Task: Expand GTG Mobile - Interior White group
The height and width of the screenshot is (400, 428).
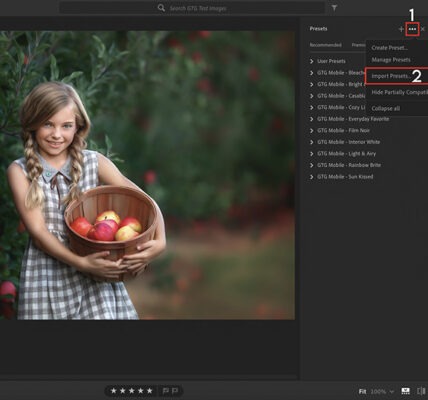Action: pos(345,142)
